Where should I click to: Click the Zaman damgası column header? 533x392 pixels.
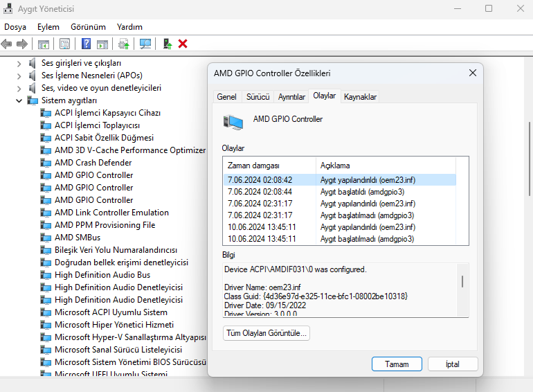269,166
